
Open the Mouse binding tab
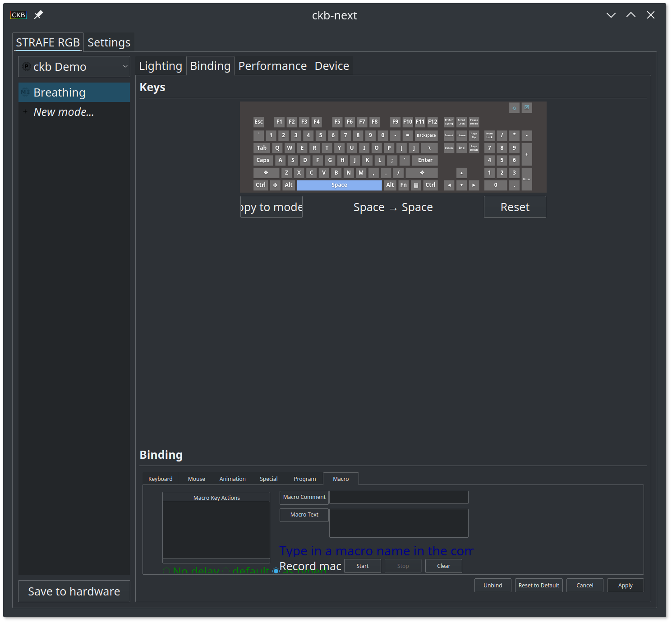197,479
